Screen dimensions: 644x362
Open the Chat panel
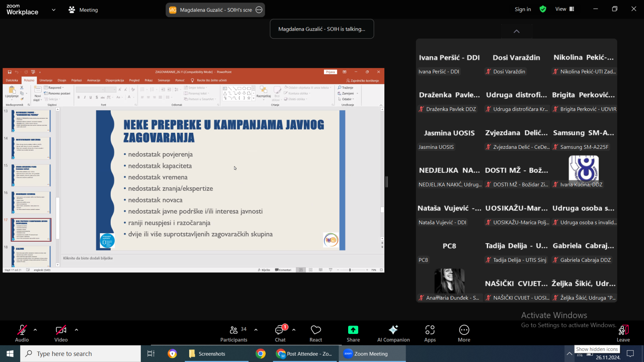point(281,333)
